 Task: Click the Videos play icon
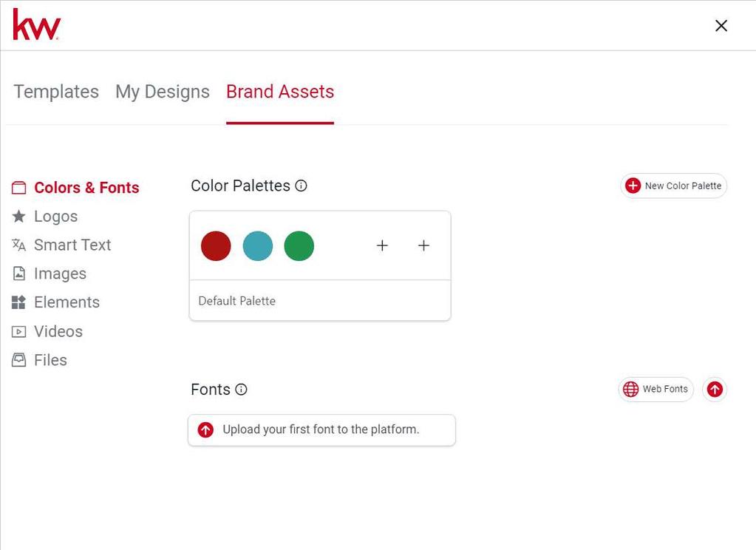coord(19,332)
